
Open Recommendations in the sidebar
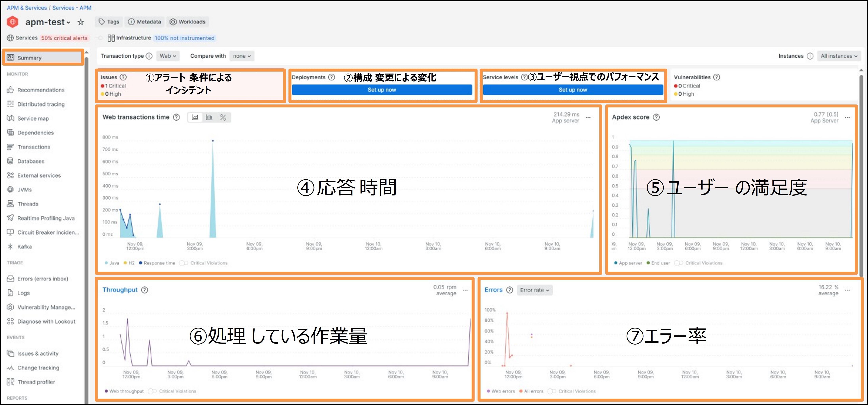pyautogui.click(x=41, y=90)
